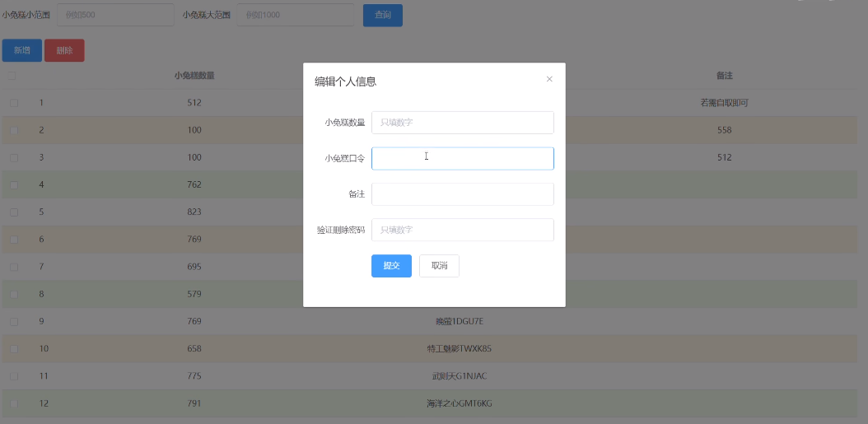Click the 小兔糕大范围 search input
868x424 pixels.
(295, 15)
